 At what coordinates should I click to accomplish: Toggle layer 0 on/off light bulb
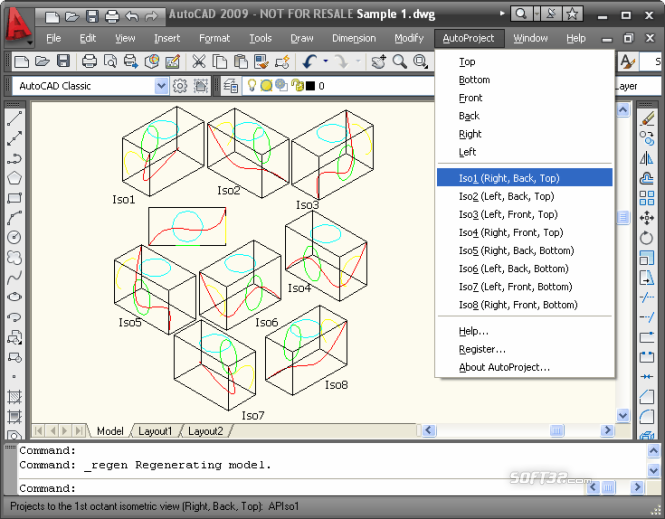click(x=252, y=85)
